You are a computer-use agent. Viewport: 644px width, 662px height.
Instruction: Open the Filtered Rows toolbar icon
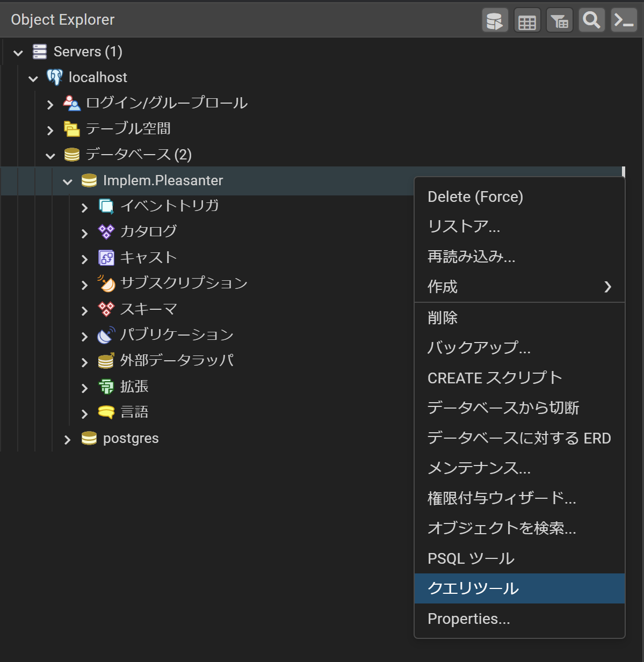(559, 21)
